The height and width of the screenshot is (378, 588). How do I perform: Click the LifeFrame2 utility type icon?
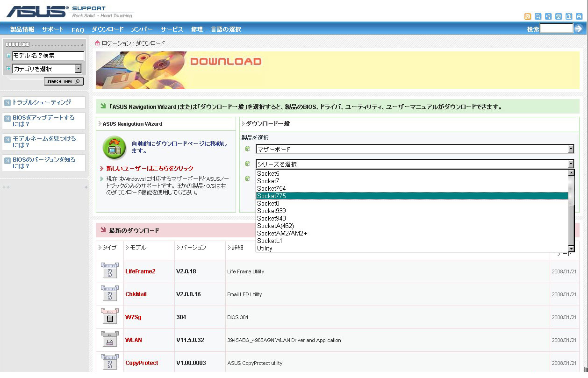(110, 271)
